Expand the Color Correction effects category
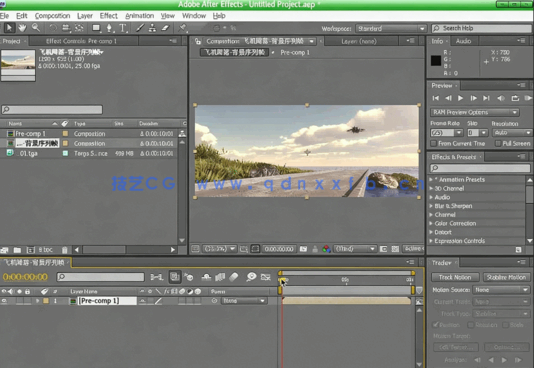 431,223
